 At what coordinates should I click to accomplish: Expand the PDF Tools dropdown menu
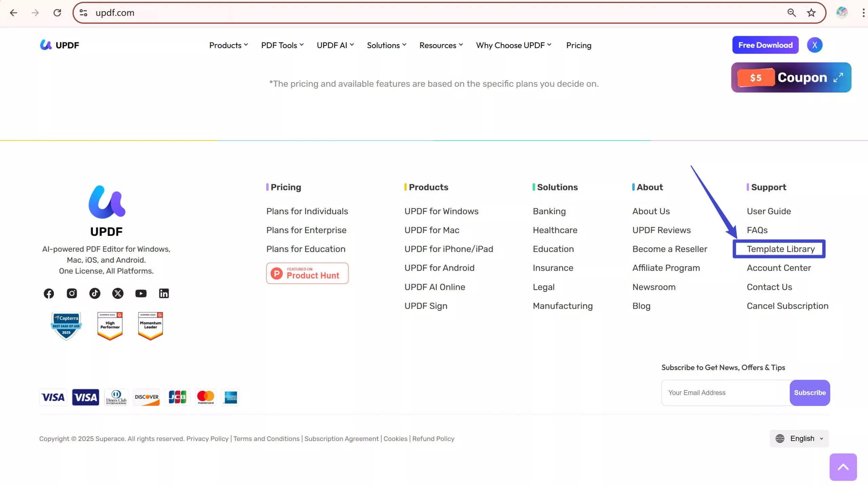[282, 45]
